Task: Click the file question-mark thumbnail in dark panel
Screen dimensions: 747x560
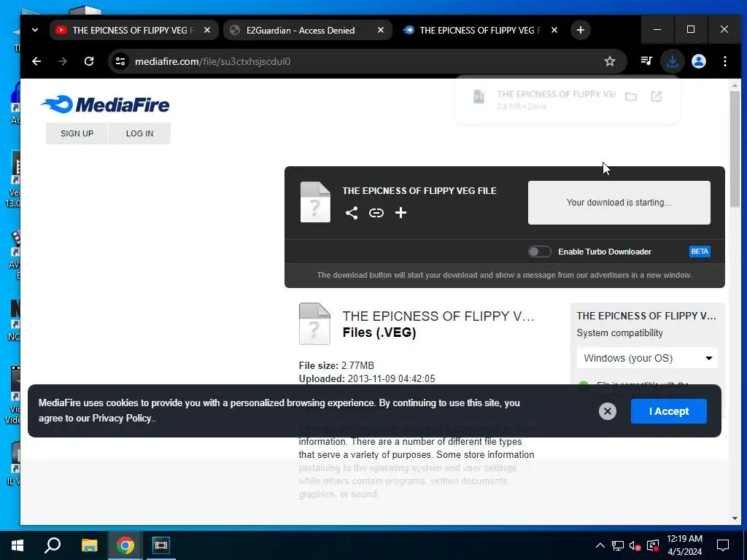Action: (315, 203)
